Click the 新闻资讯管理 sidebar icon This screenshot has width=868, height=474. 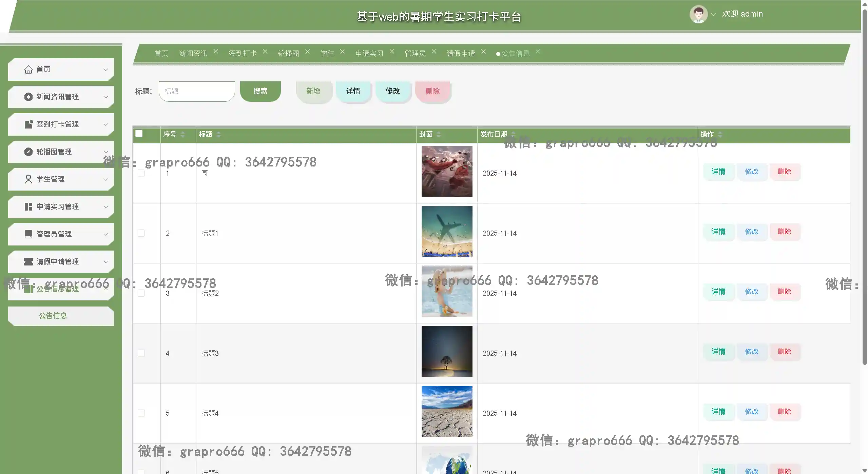coord(28,97)
